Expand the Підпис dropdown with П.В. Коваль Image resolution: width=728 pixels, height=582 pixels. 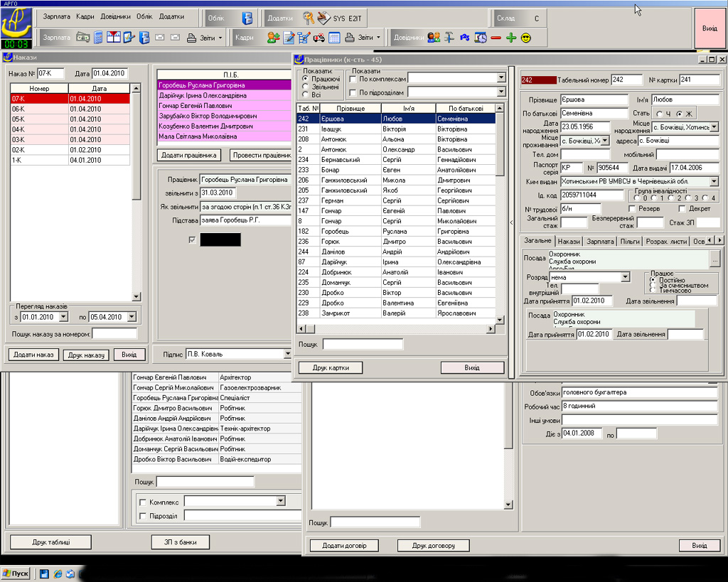click(287, 354)
